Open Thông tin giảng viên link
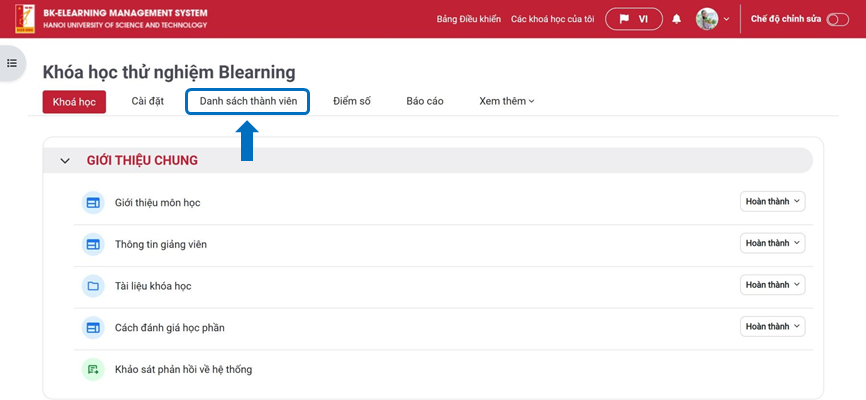The height and width of the screenshot is (400, 866). click(161, 244)
